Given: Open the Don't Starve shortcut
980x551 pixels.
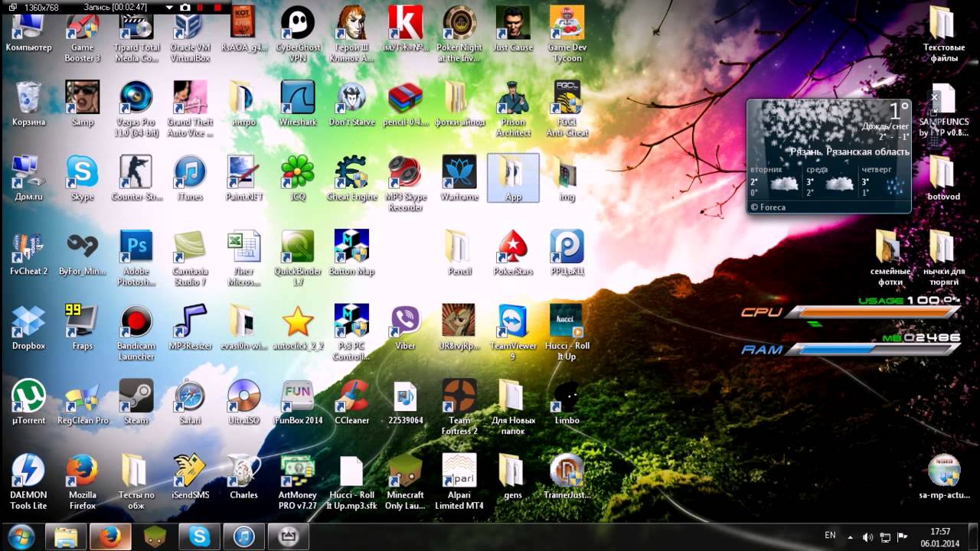Looking at the screenshot, I should 351,104.
